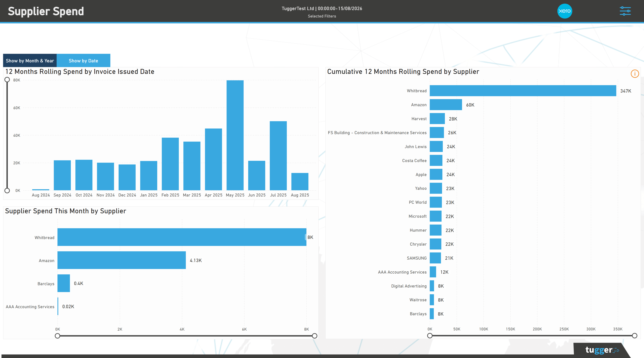Select left handle of This Month chart slider
The width and height of the screenshot is (644, 358).
pos(57,336)
